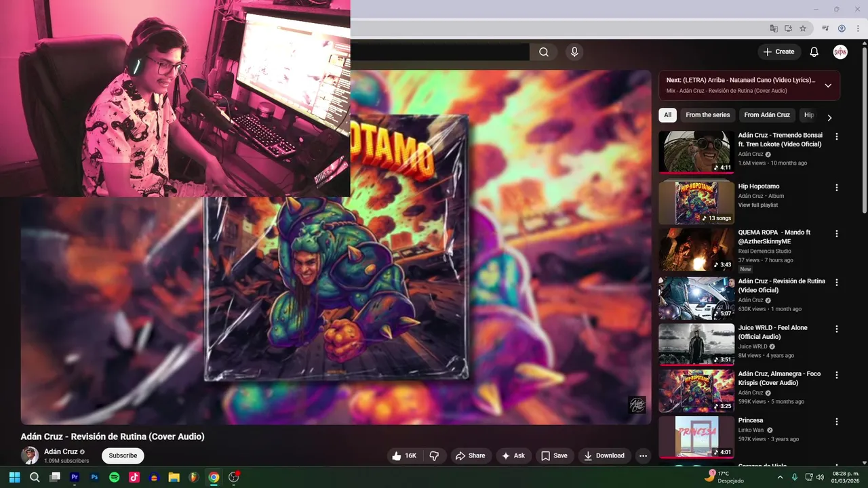This screenshot has height=488, width=868.
Task: Open options for Princesa video
Action: click(x=837, y=422)
